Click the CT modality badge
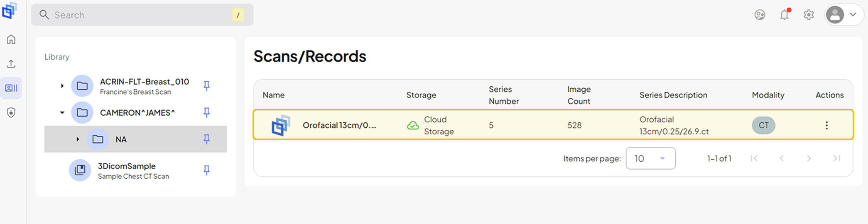This screenshot has height=224, width=868. 763,125
